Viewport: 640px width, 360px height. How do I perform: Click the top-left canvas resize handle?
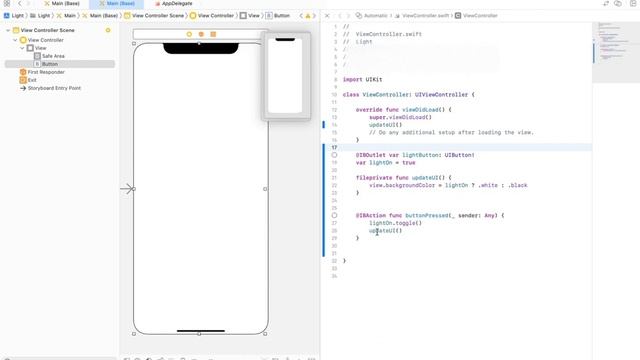(x=134, y=43)
